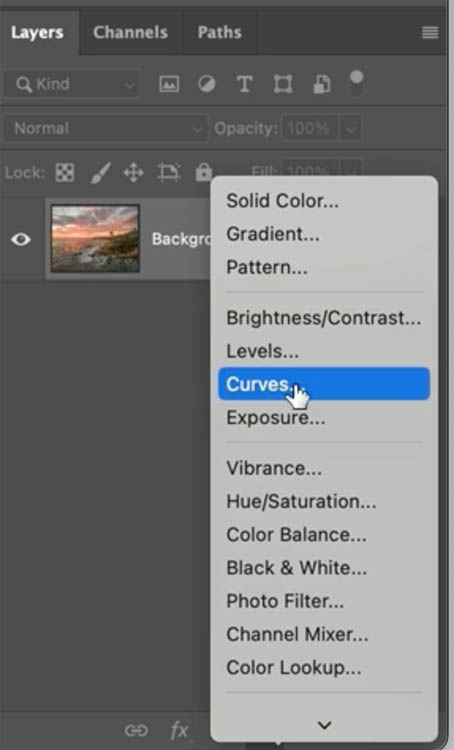Switch to the Channels tab
Screen dimensions: 454x750
pos(130,32)
